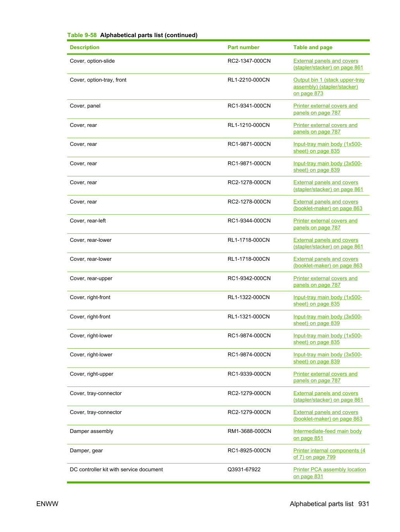The image size is (400, 532).
Task: Open link for RL1-1210-000CN rear cover
Action: pos(325,128)
